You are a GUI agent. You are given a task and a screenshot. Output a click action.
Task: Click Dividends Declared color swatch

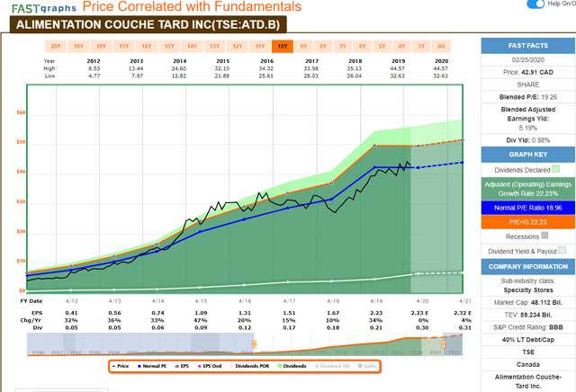[556, 169]
